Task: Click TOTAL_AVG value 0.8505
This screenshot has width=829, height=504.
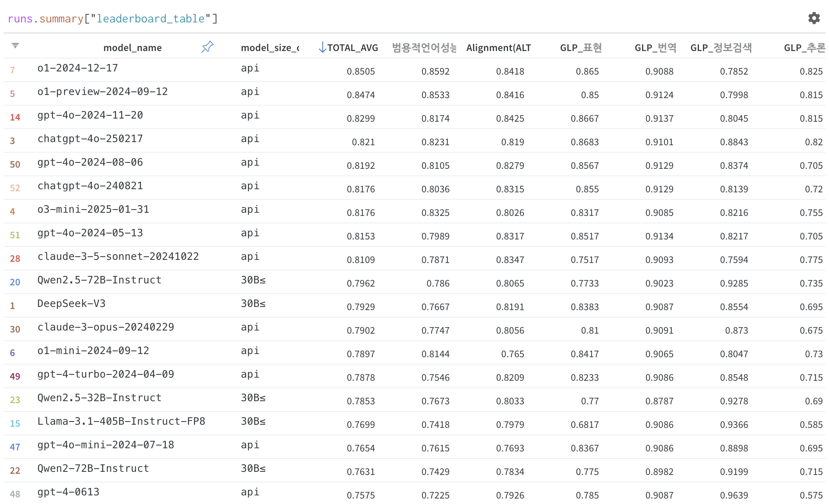Action: tap(360, 71)
